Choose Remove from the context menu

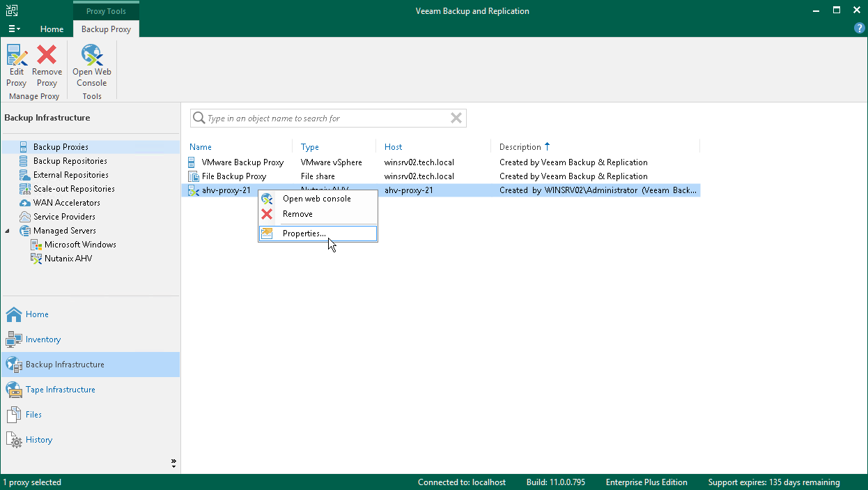click(x=297, y=214)
